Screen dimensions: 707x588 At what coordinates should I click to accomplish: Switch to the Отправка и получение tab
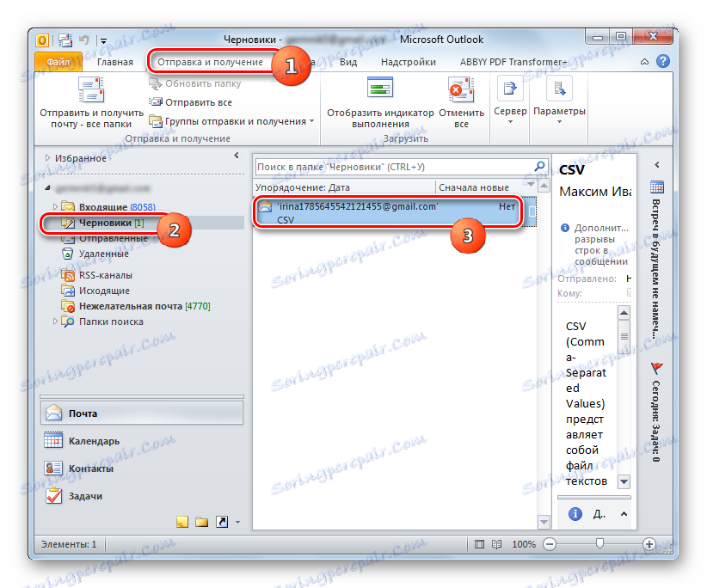pos(210,62)
